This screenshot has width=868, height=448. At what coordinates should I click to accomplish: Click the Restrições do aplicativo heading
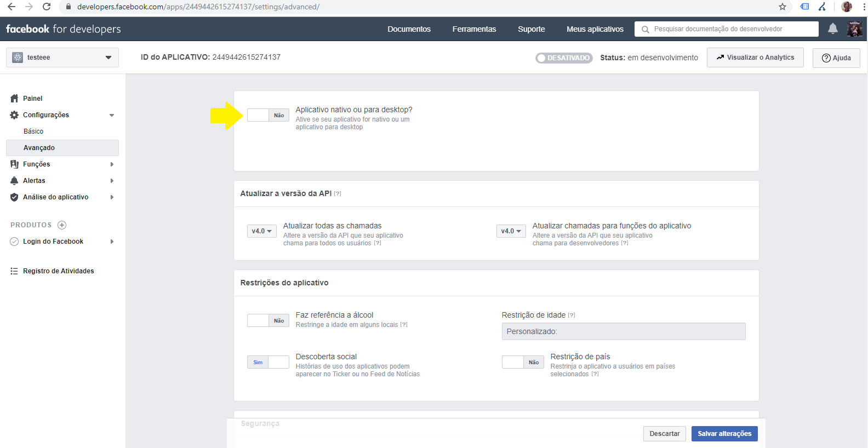tap(284, 283)
